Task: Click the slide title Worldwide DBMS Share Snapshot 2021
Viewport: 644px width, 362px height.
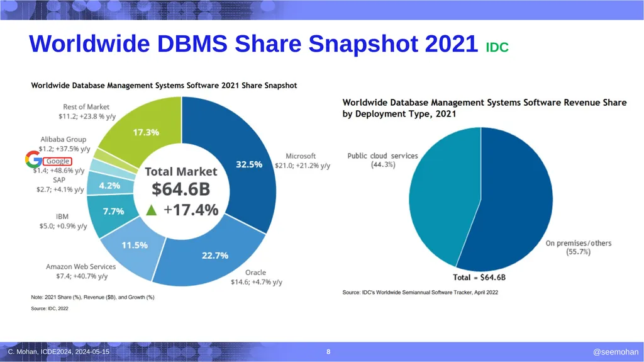Action: tap(253, 43)
